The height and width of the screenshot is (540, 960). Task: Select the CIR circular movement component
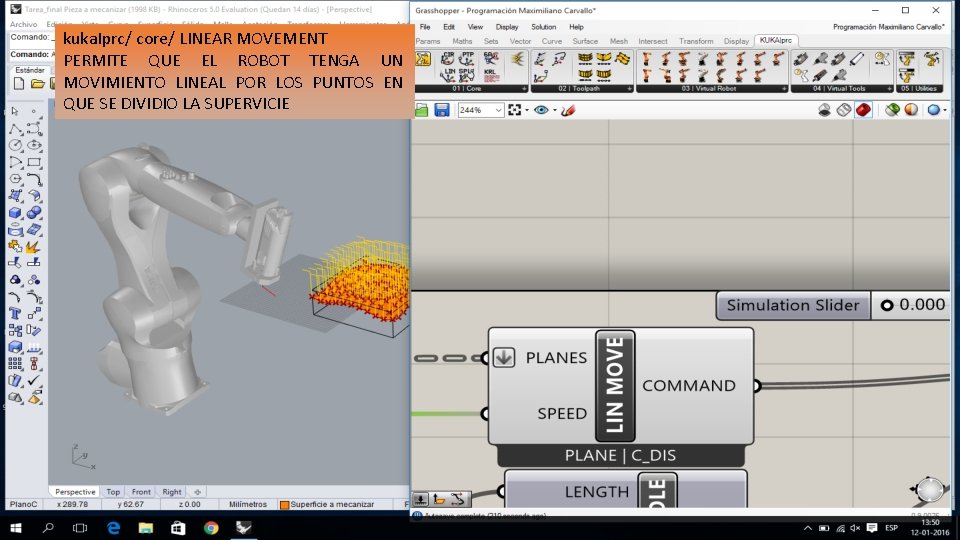448,59
